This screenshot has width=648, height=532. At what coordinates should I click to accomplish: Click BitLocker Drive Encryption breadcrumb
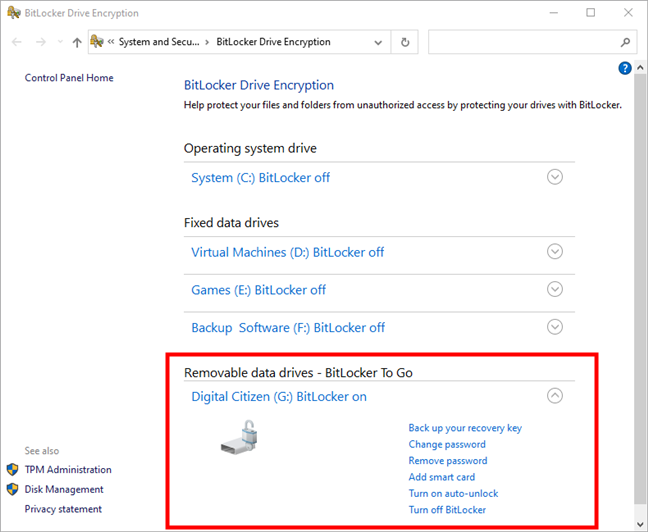click(x=273, y=42)
